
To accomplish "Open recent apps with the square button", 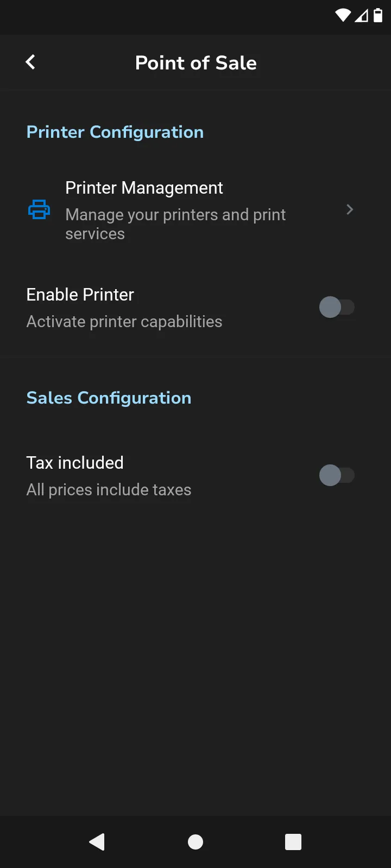I will pos(293,841).
